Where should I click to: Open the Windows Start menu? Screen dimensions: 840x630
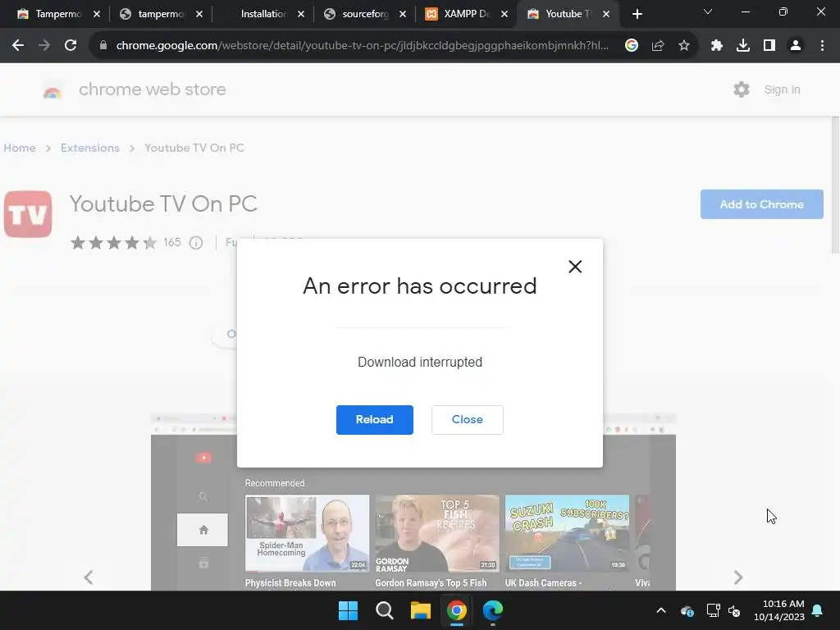click(348, 610)
